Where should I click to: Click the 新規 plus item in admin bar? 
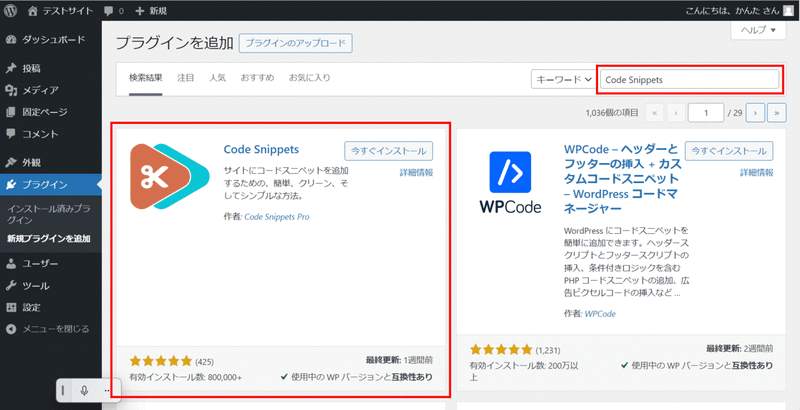(x=151, y=11)
